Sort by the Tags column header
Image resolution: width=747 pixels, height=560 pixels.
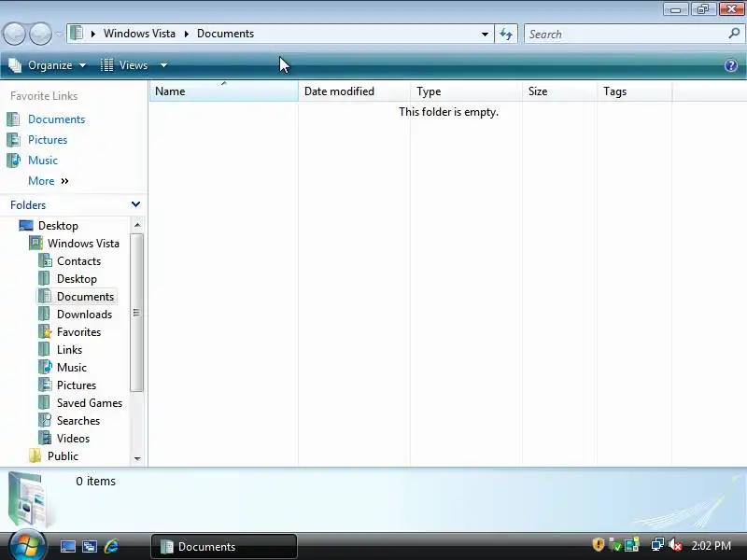tap(635, 91)
